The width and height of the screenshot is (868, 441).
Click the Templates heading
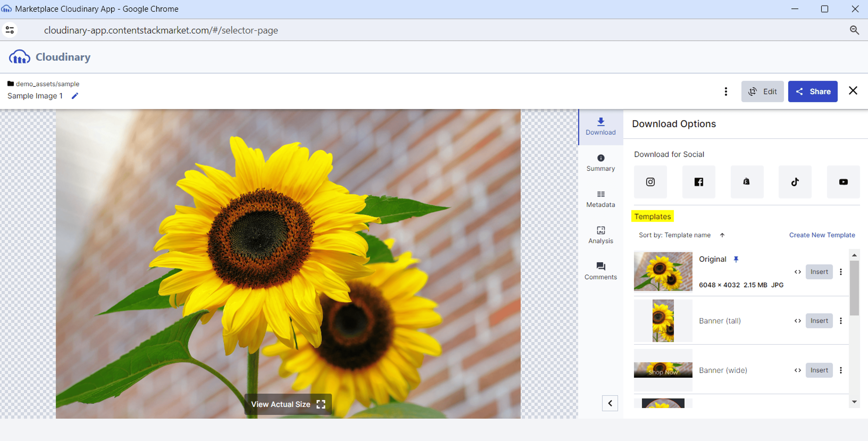coord(652,216)
